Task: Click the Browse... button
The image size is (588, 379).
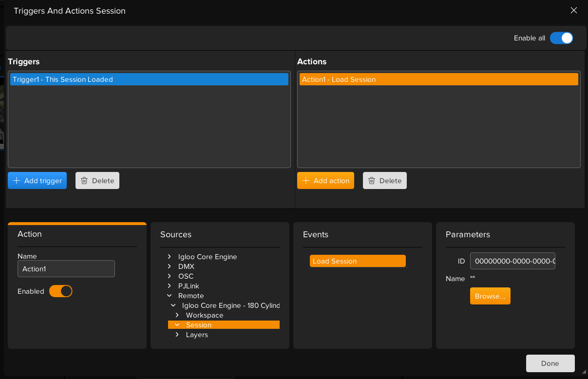Action: (490, 296)
